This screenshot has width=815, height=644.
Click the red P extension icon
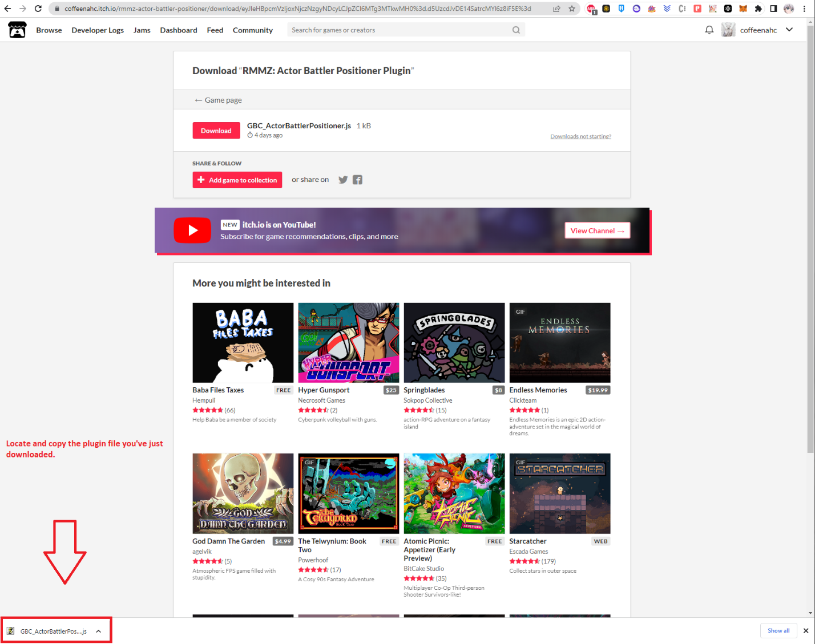pos(697,9)
